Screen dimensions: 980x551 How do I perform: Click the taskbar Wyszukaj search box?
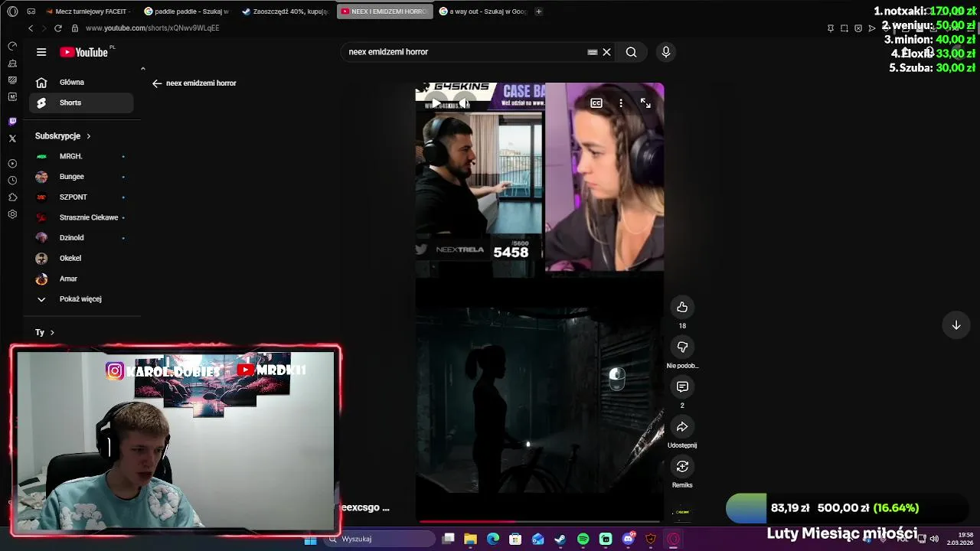click(x=380, y=540)
